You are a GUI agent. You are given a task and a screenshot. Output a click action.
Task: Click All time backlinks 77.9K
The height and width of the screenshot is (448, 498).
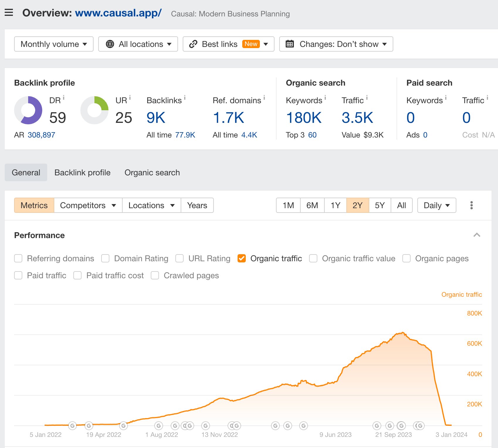(x=185, y=135)
